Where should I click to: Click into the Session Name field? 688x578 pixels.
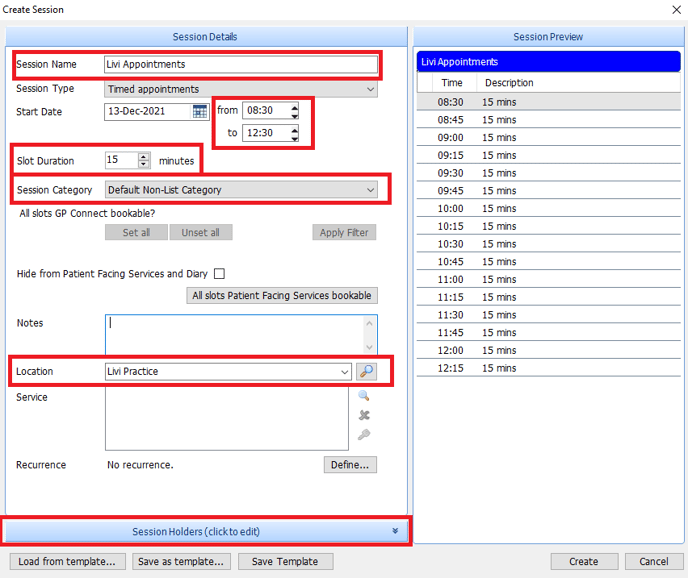point(240,65)
